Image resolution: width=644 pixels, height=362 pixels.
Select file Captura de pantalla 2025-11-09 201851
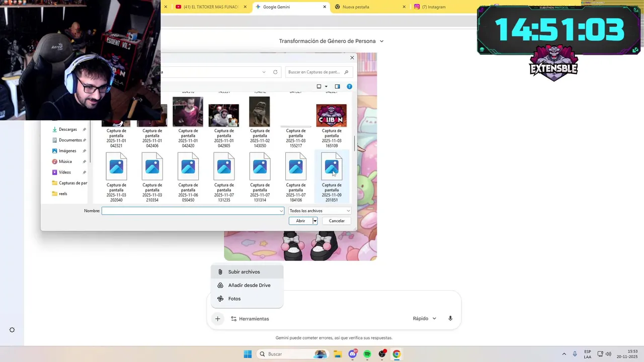[332, 177]
